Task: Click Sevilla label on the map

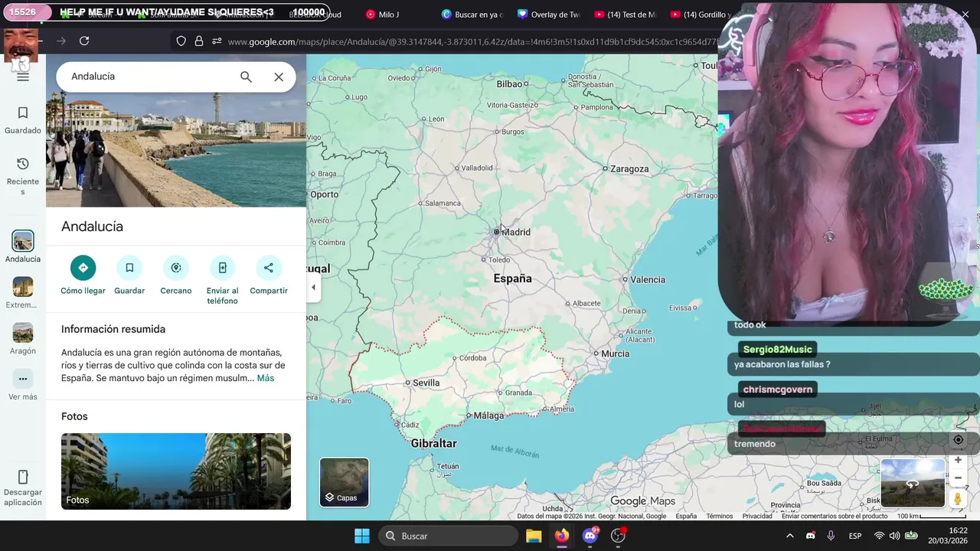Action: click(x=426, y=383)
